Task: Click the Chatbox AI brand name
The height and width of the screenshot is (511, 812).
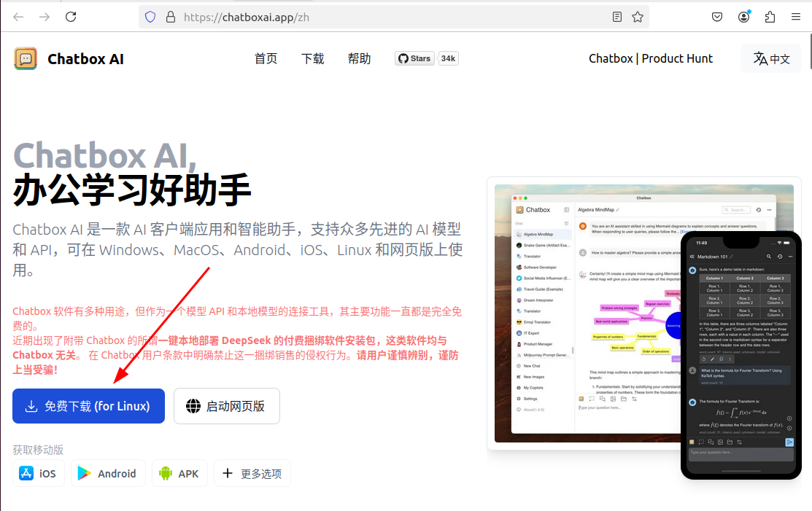Action: point(85,59)
